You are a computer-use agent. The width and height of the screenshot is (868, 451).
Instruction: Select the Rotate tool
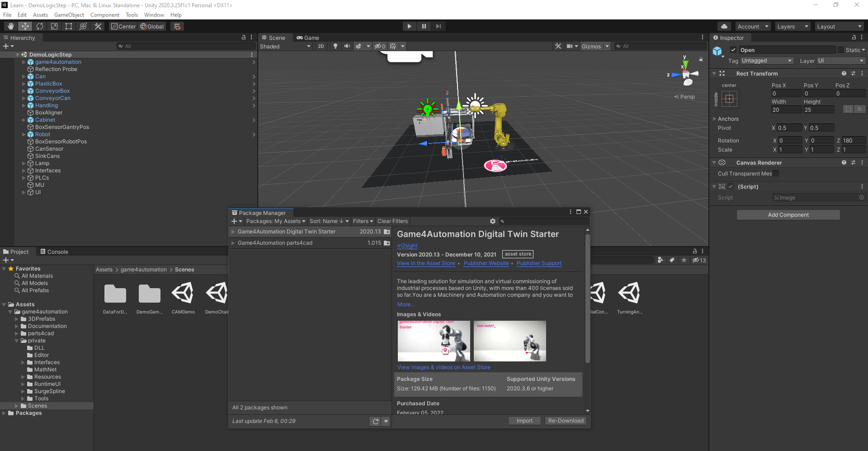(40, 26)
